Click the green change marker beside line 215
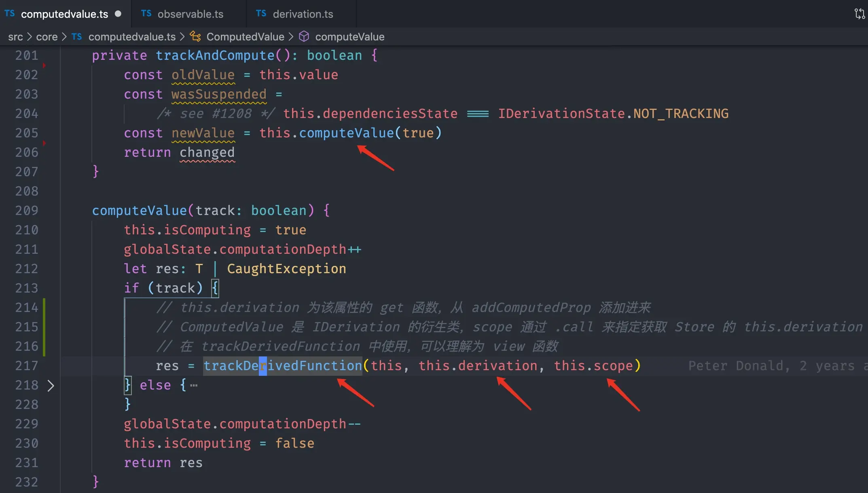 44,327
